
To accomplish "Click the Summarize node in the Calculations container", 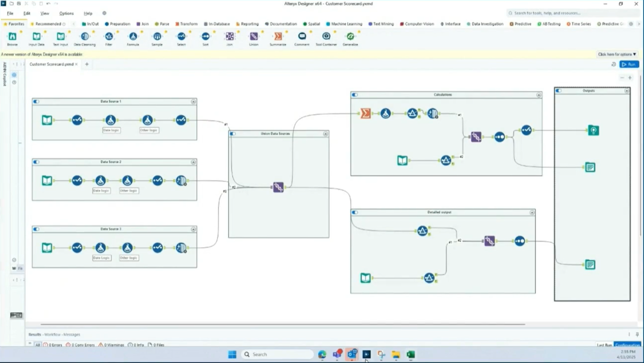I will point(365,113).
